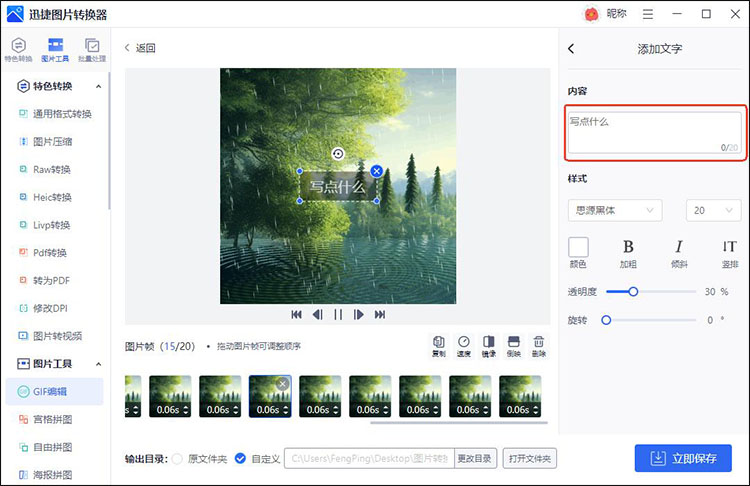Click the 写点什么 content text field

[655, 133]
